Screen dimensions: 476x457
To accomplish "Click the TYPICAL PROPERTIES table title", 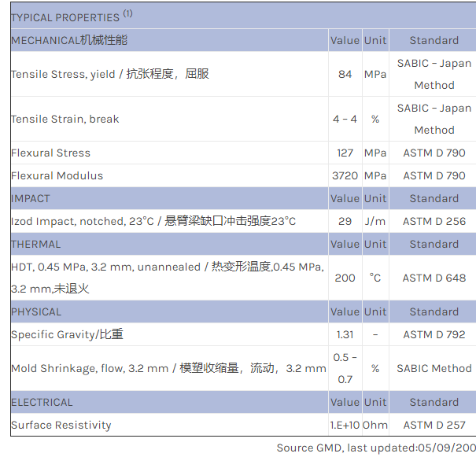I will 65,17.
